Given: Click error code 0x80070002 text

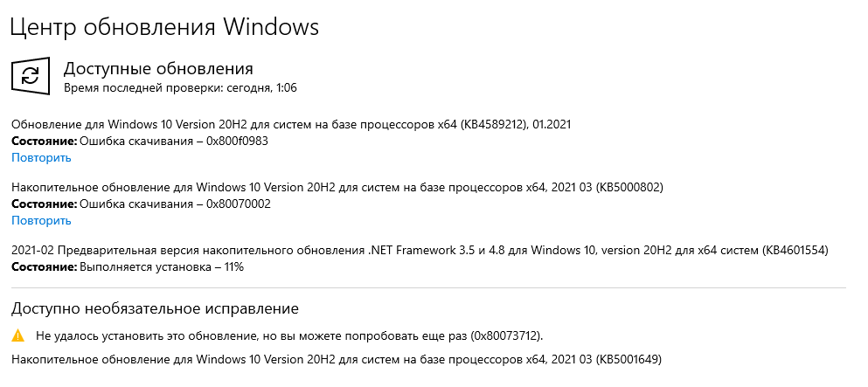Looking at the screenshot, I should (238, 204).
